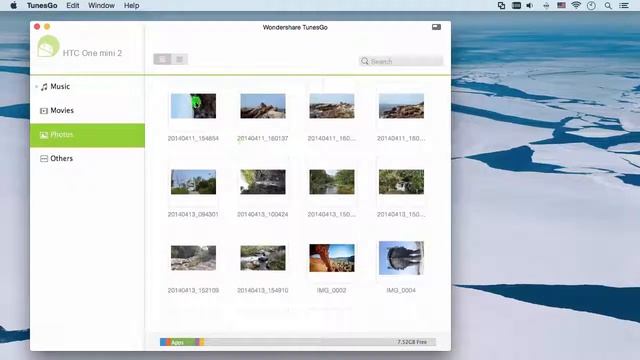Select photo thumbnail 20140413_152109

(193, 258)
